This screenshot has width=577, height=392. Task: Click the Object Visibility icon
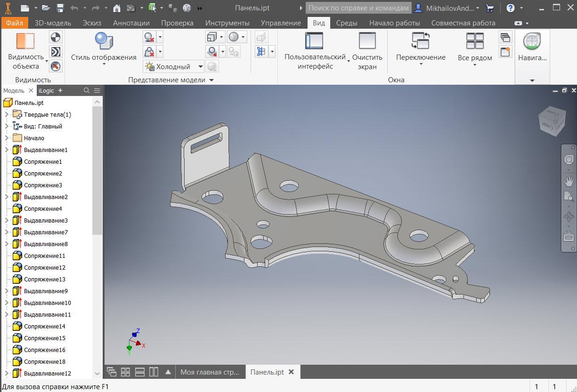point(25,41)
